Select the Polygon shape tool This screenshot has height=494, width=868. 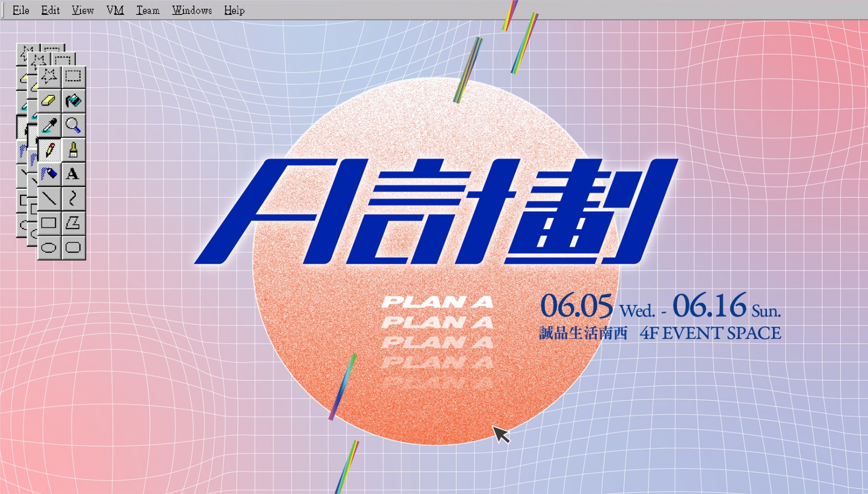[x=73, y=223]
